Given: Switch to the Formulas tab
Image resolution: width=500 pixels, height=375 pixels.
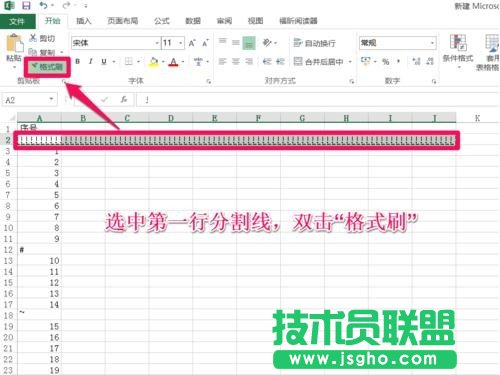Looking at the screenshot, I should coord(162,21).
